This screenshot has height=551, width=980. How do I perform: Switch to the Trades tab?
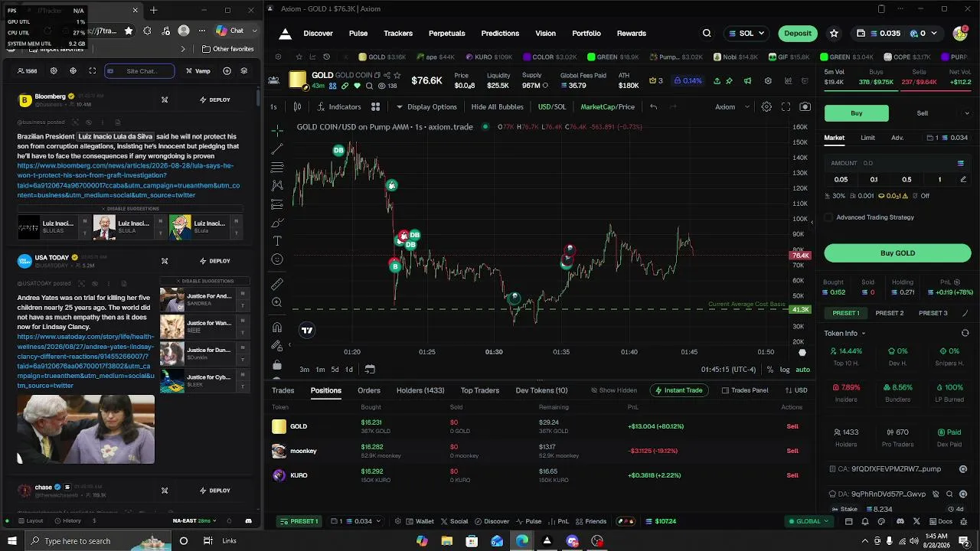pos(283,390)
